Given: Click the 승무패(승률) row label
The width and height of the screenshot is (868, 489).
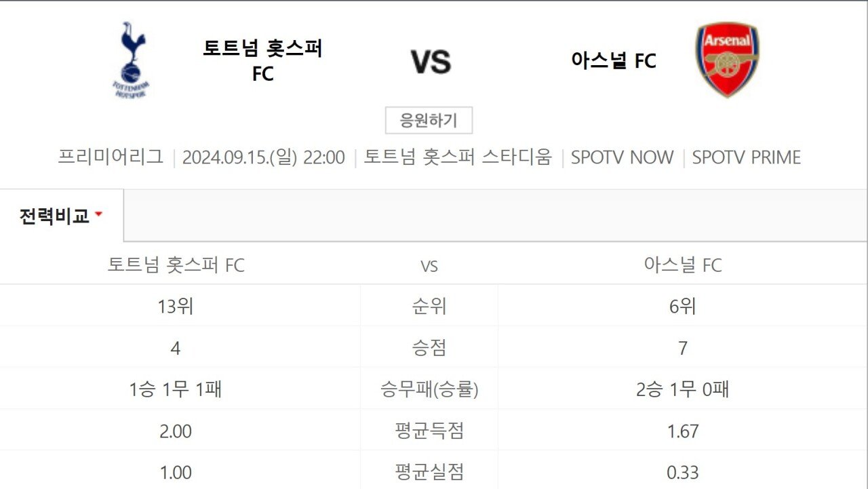Looking at the screenshot, I should click(x=429, y=389).
